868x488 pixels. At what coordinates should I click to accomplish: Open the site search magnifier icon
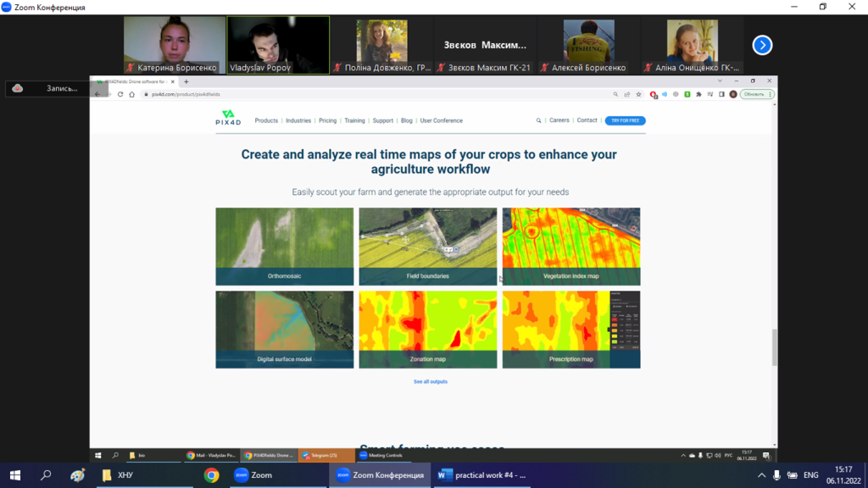538,120
